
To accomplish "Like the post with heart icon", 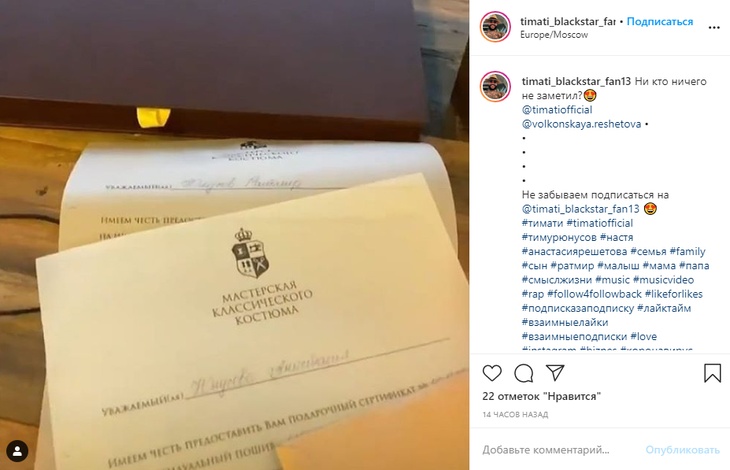I will click(492, 373).
